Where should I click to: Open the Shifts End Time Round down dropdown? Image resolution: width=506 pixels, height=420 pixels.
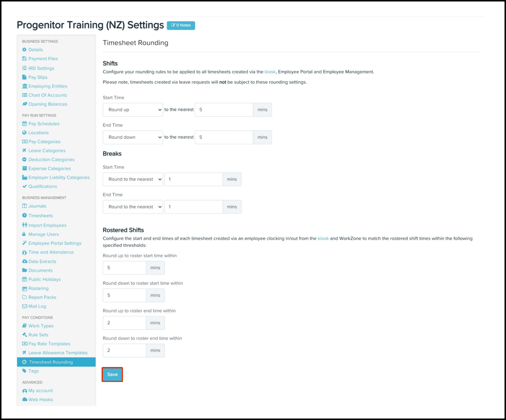(133, 137)
